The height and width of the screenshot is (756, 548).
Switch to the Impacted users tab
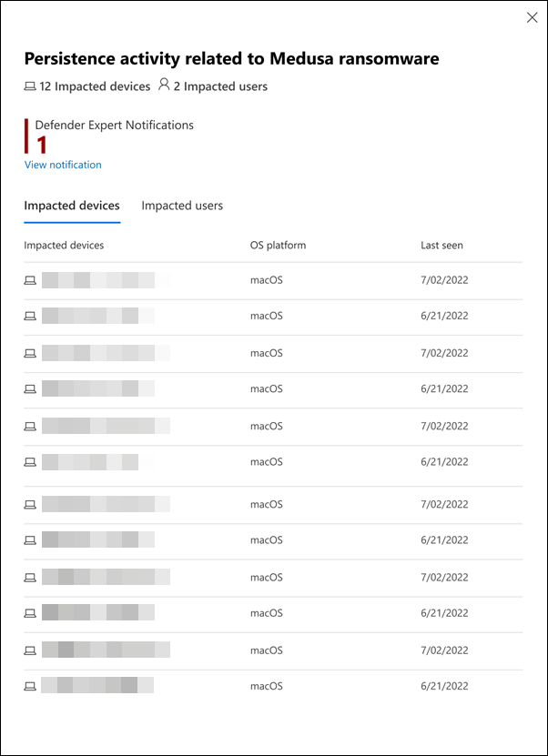pyautogui.click(x=182, y=206)
